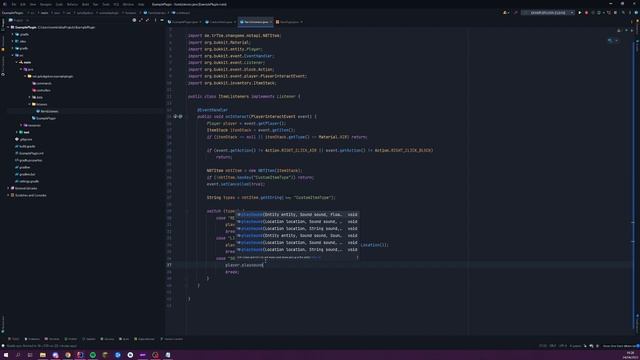Start debugging with the red bug icon
Viewport: 640px width, 360px height.
pos(587,13)
